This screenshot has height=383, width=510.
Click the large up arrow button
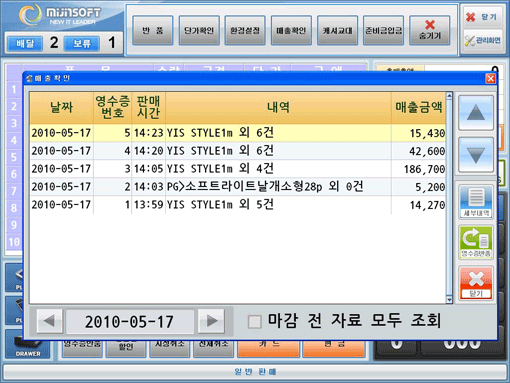(x=476, y=113)
